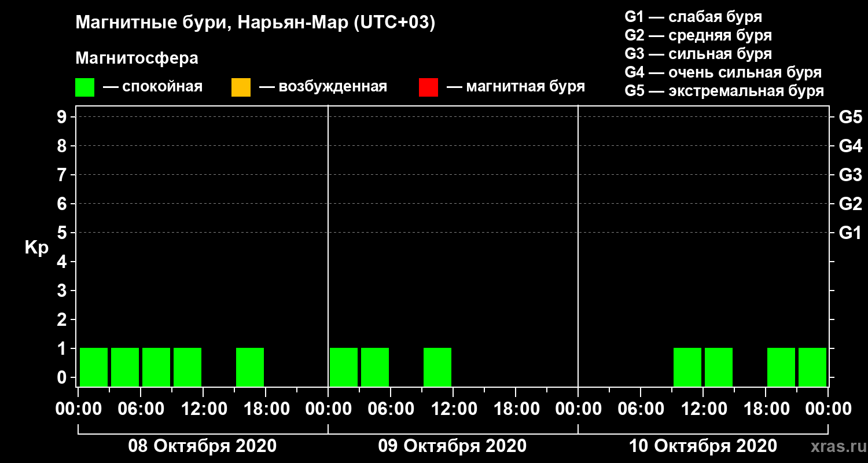
Task: Select legend line G1 — слабая буря
Action: (x=693, y=17)
